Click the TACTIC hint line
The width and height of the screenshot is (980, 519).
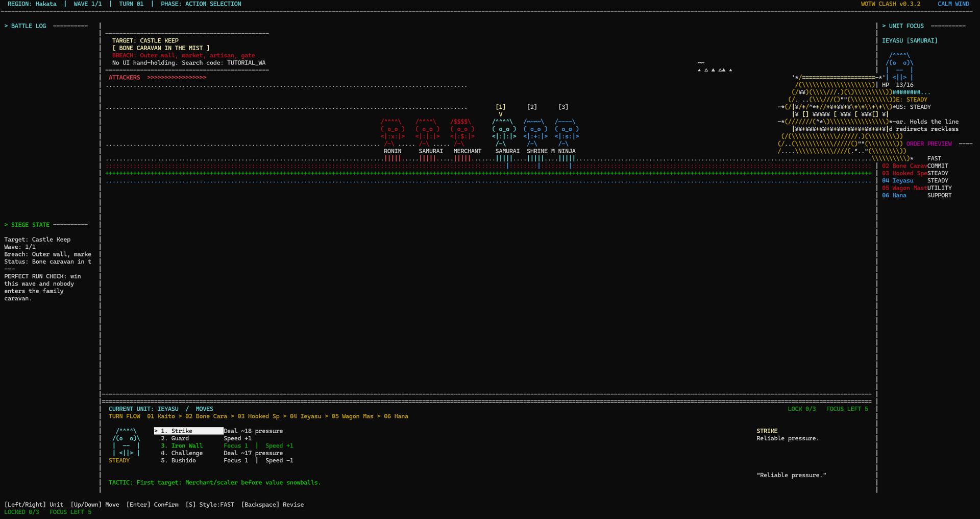pyautogui.click(x=214, y=483)
